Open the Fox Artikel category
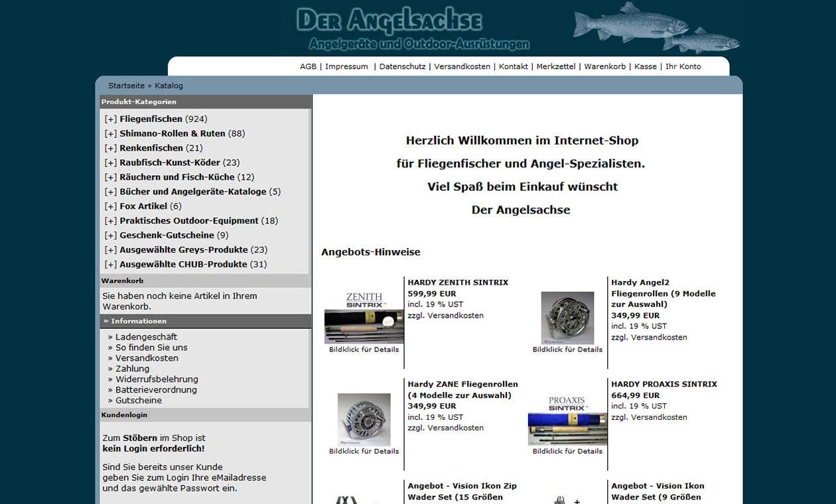836x504 pixels. tap(143, 207)
